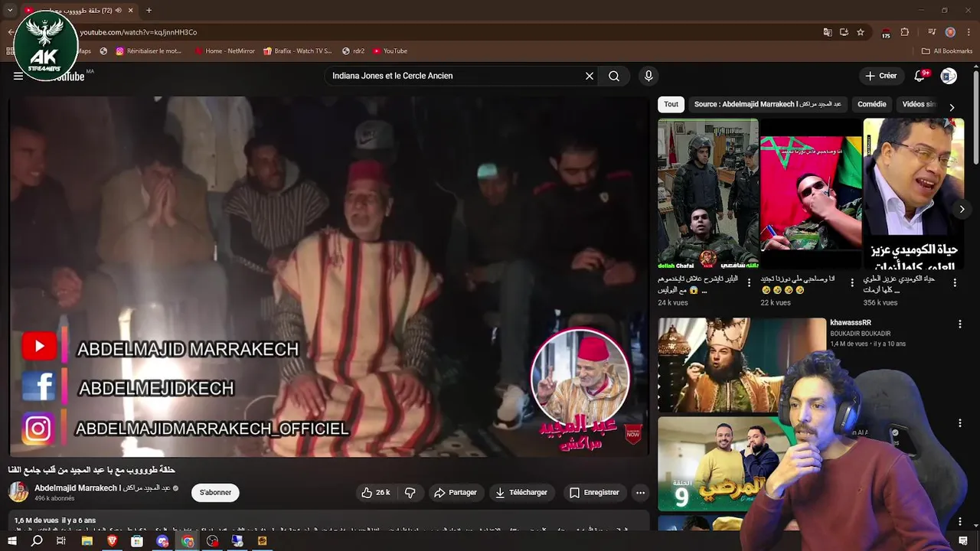Open options for the 24 k vues Short
980x551 pixels.
(x=749, y=283)
